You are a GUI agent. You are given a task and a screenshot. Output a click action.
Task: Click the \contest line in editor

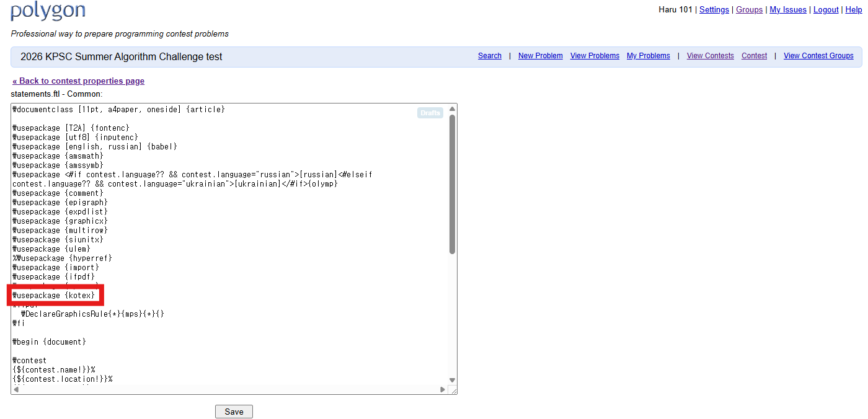[30, 361]
